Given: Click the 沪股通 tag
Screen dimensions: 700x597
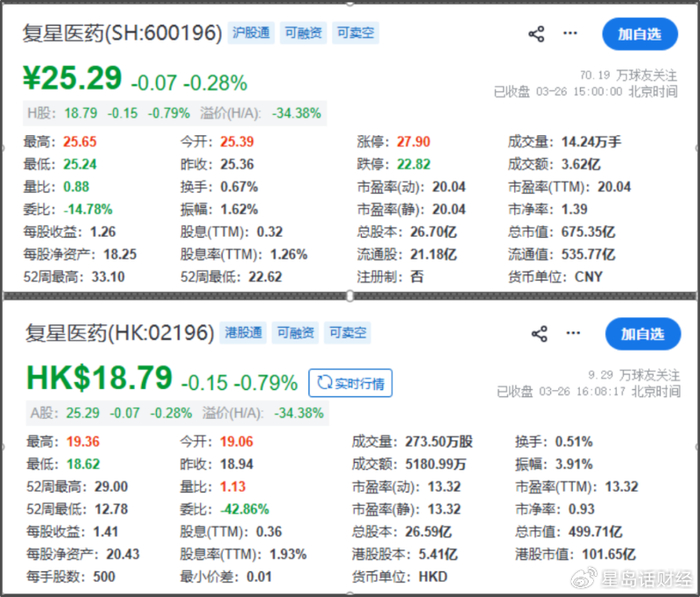Looking at the screenshot, I should 251,33.
